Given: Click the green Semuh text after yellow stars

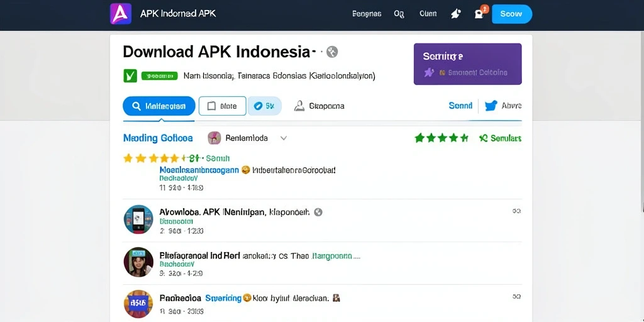Looking at the screenshot, I should click(218, 158).
